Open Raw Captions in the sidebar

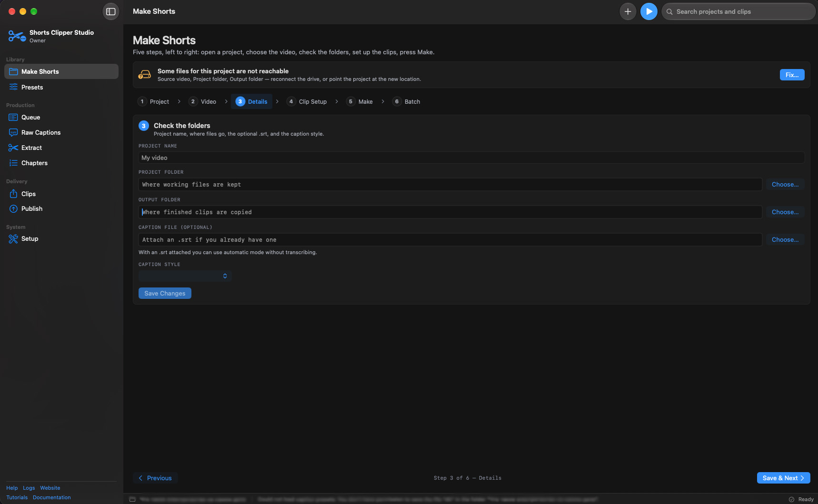61,132
